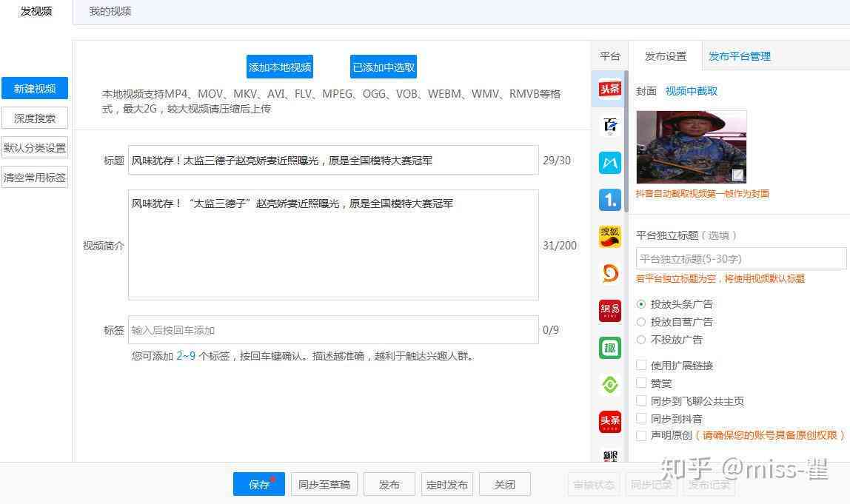Screen dimensions: 850x504
Task: Select the Baidu Baijiahao platform icon
Action: (610, 126)
